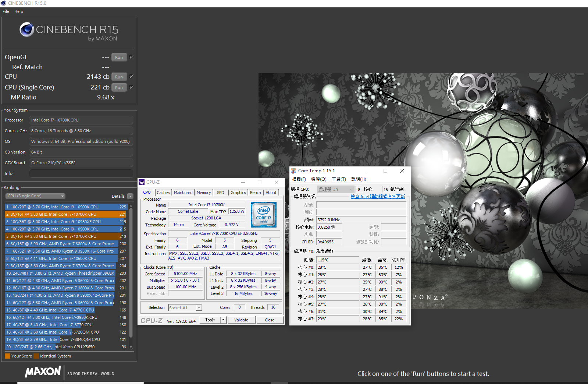
Task: Click the rendered spheres image preview
Action: [x=423, y=191]
